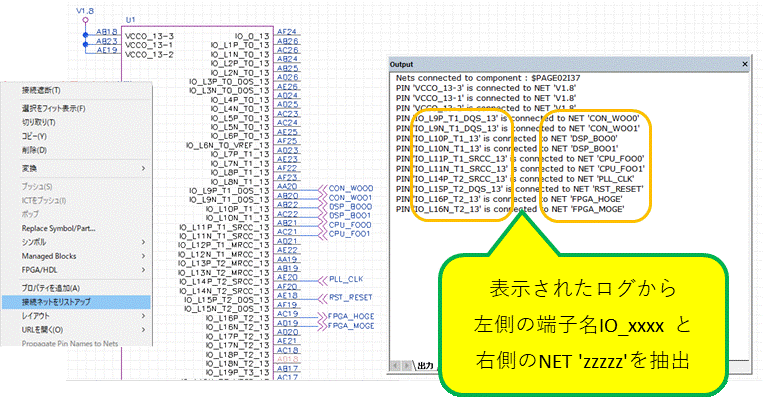Open the シンボル submenu
This screenshot has height=397, width=763.
[76, 242]
